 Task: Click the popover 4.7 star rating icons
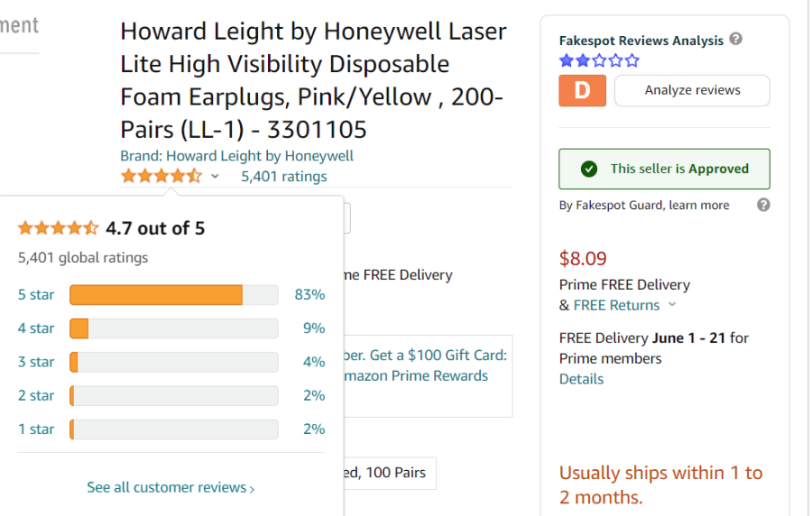(58, 228)
